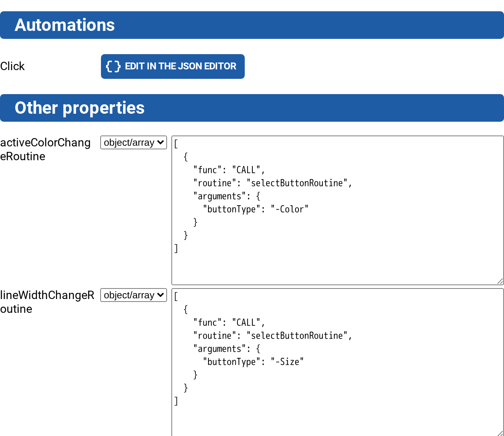Image resolution: width=504 pixels, height=436 pixels.
Task: Click into the activeColorChangeRoutine JSON text area
Action: [338, 210]
